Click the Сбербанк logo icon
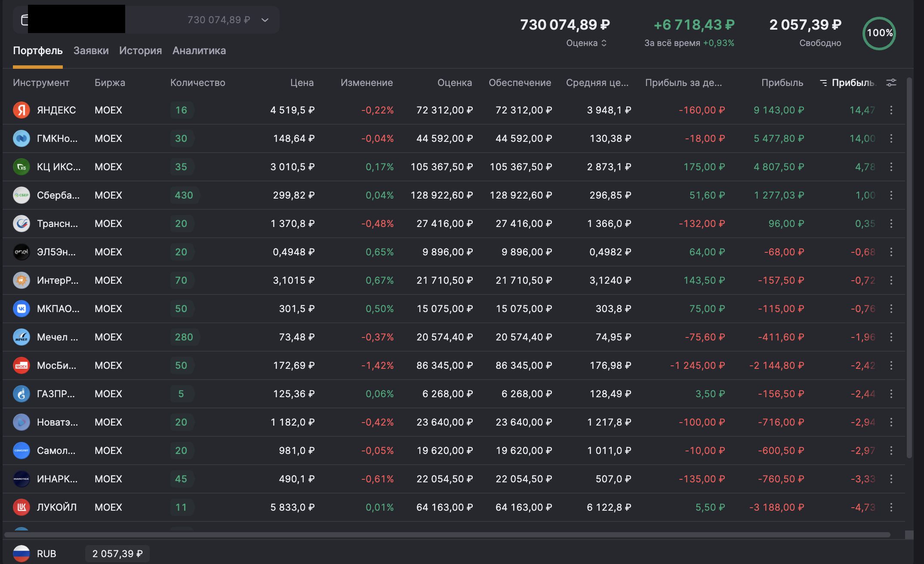This screenshot has width=924, height=564. (21, 195)
